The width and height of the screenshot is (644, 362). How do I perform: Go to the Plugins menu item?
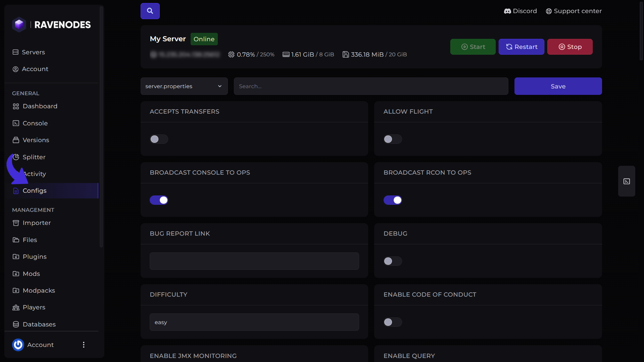tap(35, 257)
